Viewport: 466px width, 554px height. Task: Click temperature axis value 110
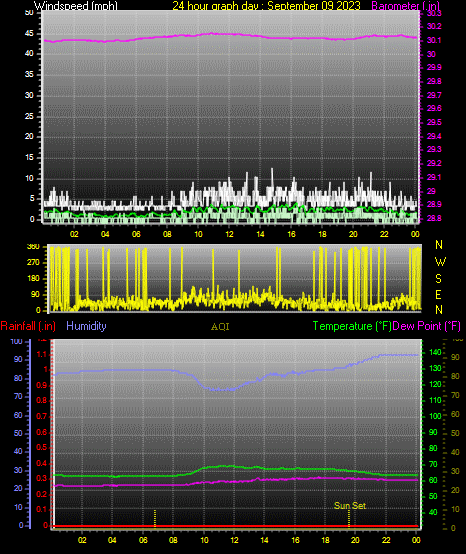435,400
